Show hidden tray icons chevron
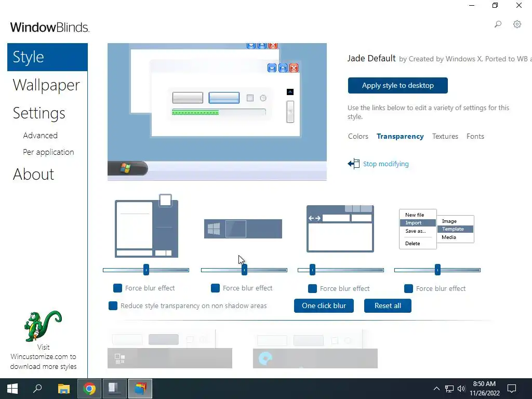The height and width of the screenshot is (399, 532). click(436, 389)
